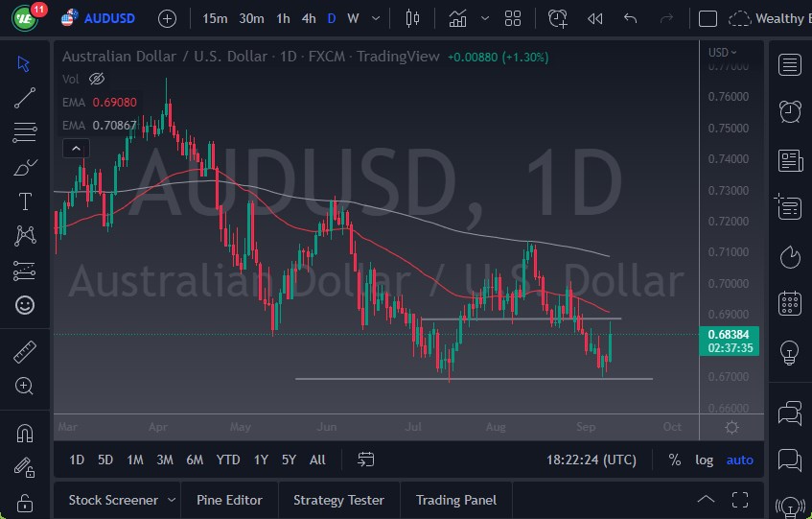Image resolution: width=812 pixels, height=519 pixels.
Task: Select the ruler measure tool
Action: coord(24,352)
